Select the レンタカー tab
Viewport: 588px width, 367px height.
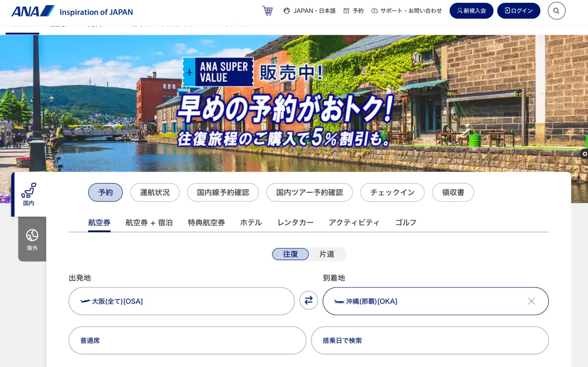(295, 223)
